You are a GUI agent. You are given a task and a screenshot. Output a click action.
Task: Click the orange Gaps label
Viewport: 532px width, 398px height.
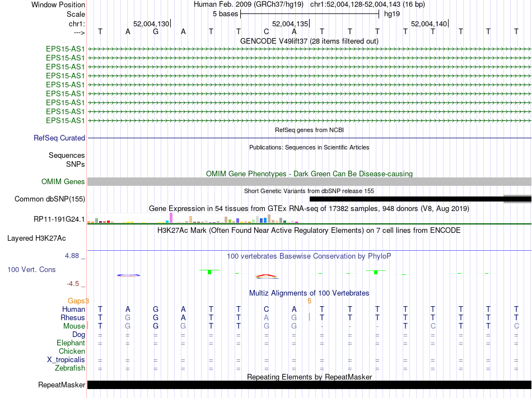77,301
